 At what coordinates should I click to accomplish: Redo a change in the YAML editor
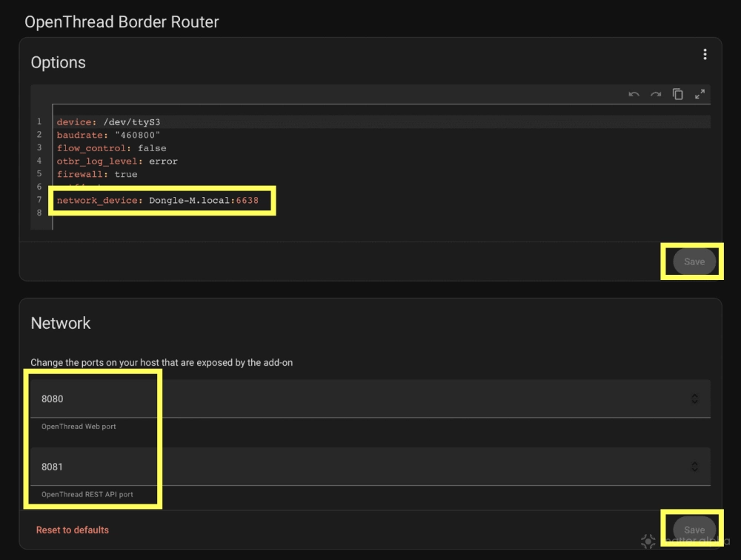tap(655, 94)
